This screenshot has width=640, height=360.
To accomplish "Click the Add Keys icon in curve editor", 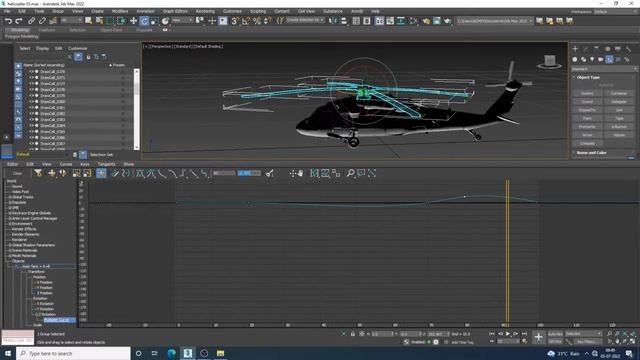I will tap(101, 173).
